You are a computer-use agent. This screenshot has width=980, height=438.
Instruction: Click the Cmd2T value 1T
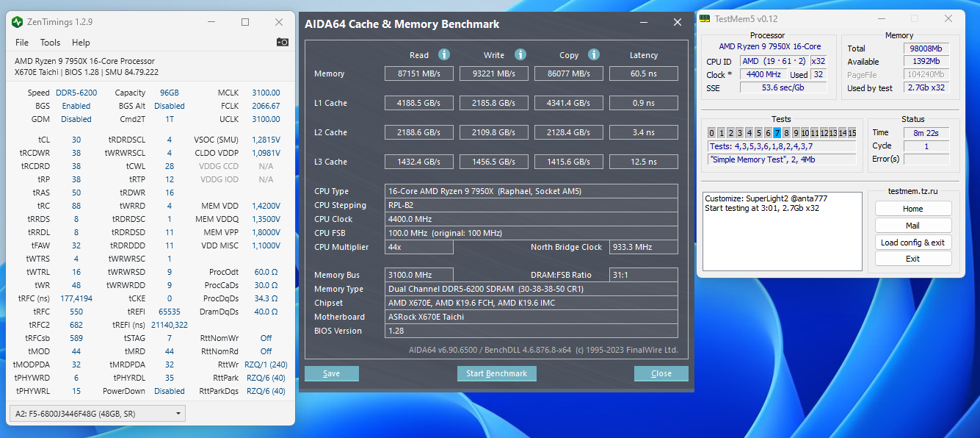coord(170,119)
